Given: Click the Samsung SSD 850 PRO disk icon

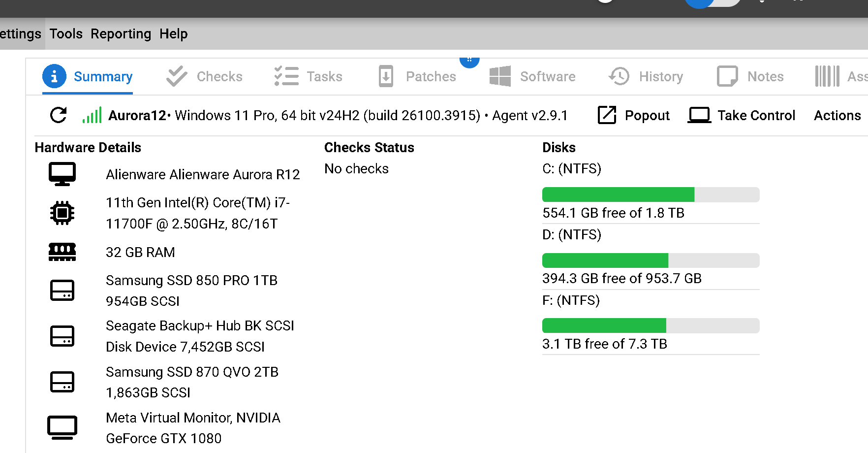Looking at the screenshot, I should pyautogui.click(x=62, y=291).
